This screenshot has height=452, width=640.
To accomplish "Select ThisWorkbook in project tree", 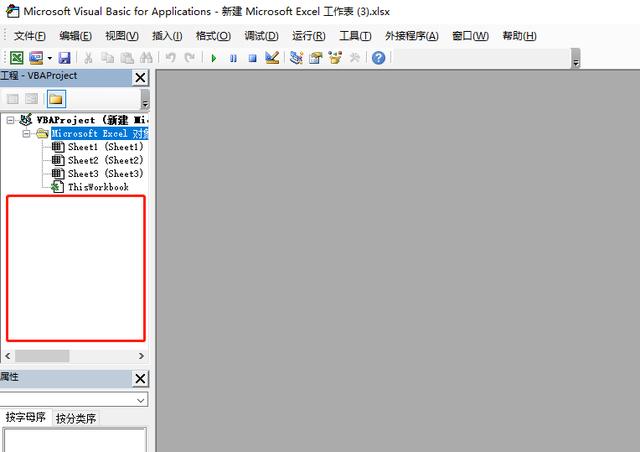I will click(97, 187).
